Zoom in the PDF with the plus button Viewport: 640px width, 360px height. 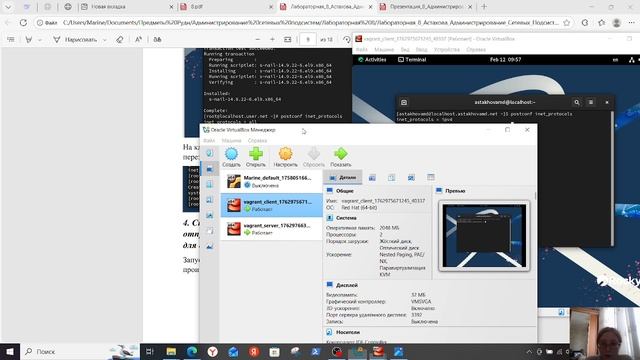[x=272, y=39]
